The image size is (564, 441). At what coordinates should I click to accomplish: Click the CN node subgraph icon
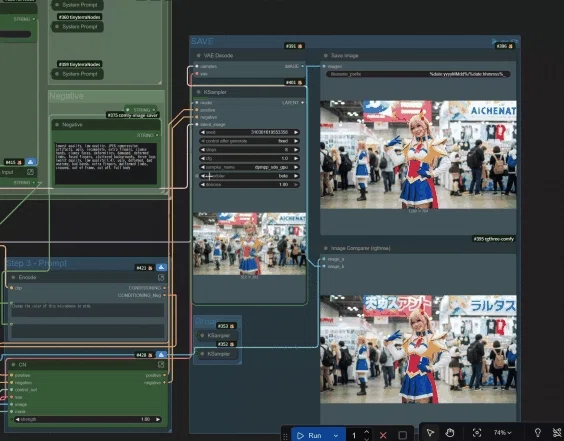click(161, 365)
